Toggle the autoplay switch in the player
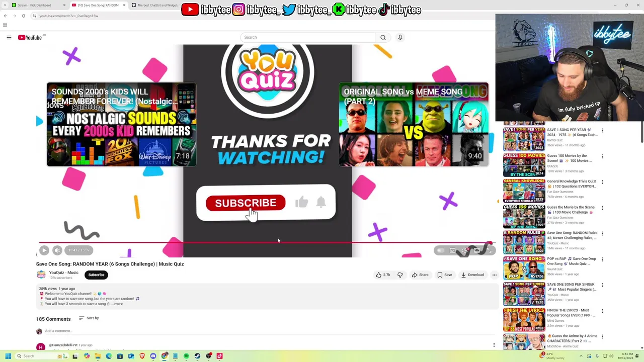Screen dimensions: 644x362 tap(440, 250)
